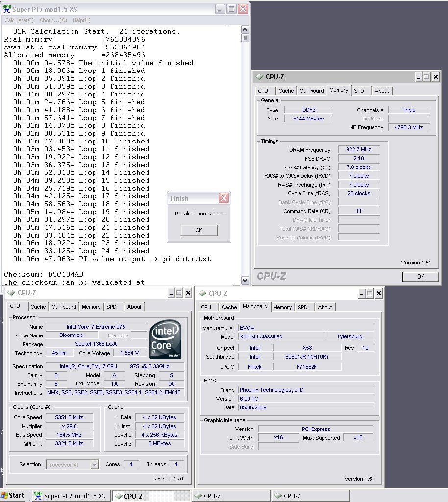This screenshot has width=448, height=502.
Task: Minimize the CPU-tab CPU-Z window
Action: click(x=172, y=293)
